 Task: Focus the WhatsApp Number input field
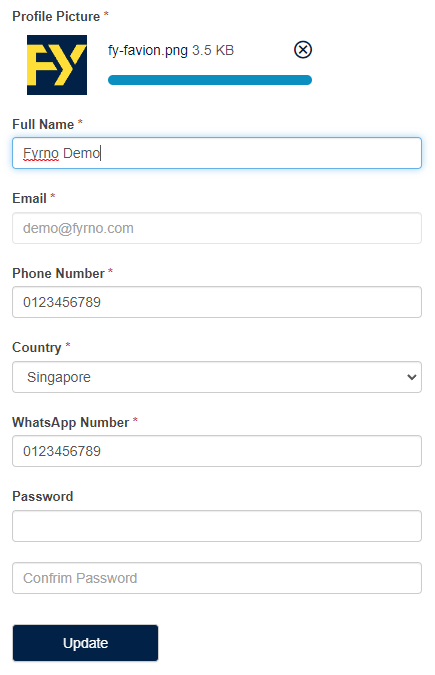217,451
